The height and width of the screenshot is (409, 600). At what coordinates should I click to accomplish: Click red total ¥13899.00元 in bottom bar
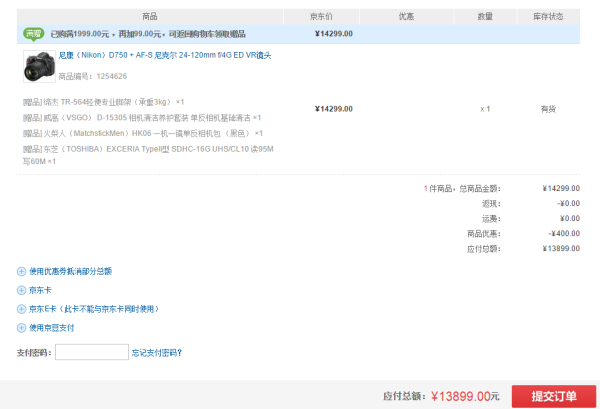465,396
